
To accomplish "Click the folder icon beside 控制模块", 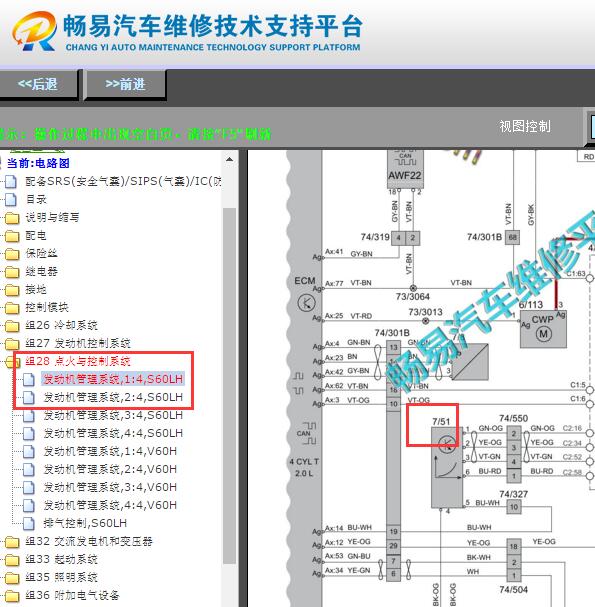I will (12, 308).
